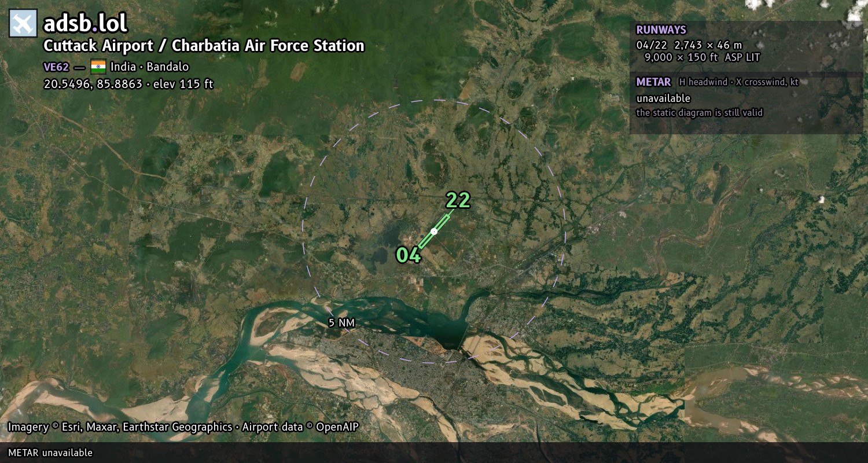Click the METAR 'unavailable' status
Image resolution: width=868 pixels, height=463 pixels.
(x=663, y=98)
